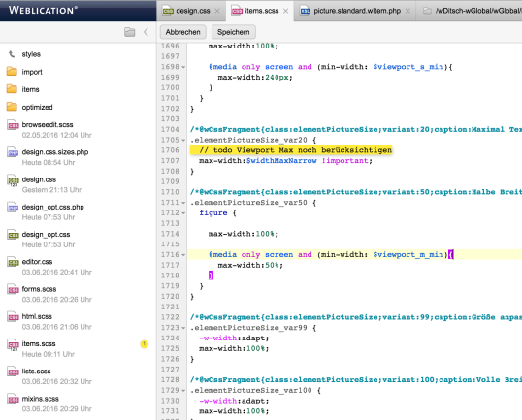Click the php icon on picture.standard.wItem.php tab

[x=305, y=11]
